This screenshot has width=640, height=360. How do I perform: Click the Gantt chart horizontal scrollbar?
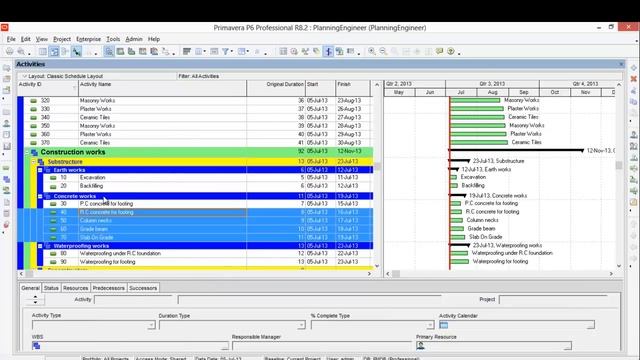(x=499, y=273)
